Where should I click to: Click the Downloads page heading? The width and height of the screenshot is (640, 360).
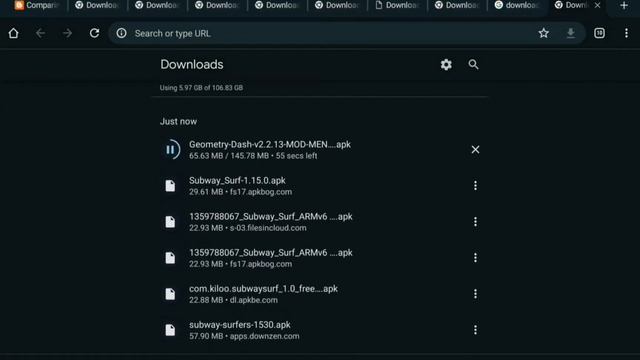point(192,64)
